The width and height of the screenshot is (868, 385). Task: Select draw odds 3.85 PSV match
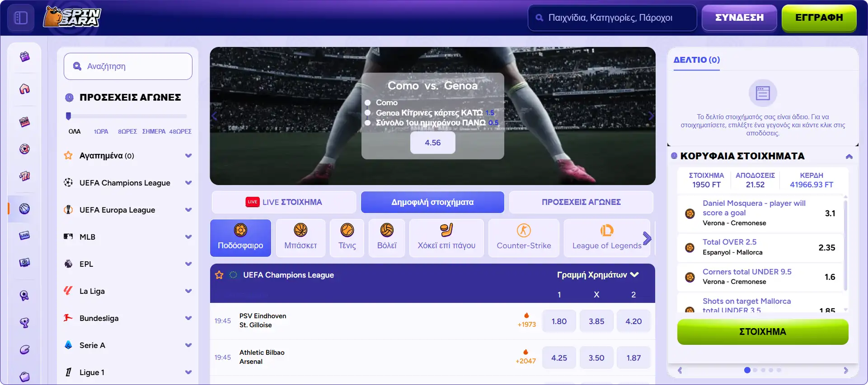[x=596, y=321]
